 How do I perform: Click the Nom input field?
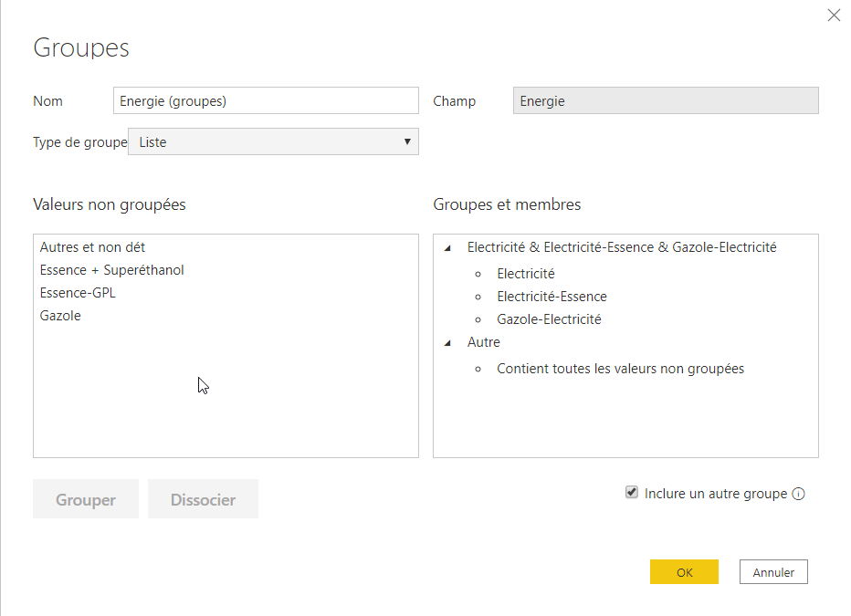pyautogui.click(x=265, y=101)
